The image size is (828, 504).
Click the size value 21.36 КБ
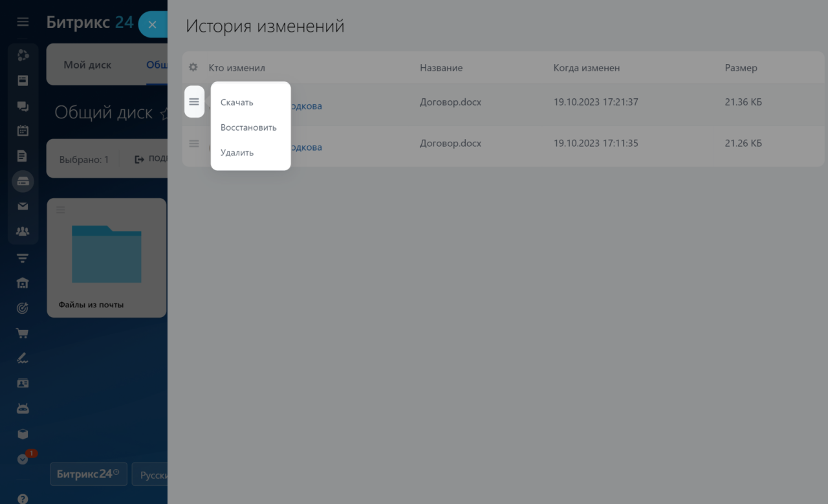(743, 102)
